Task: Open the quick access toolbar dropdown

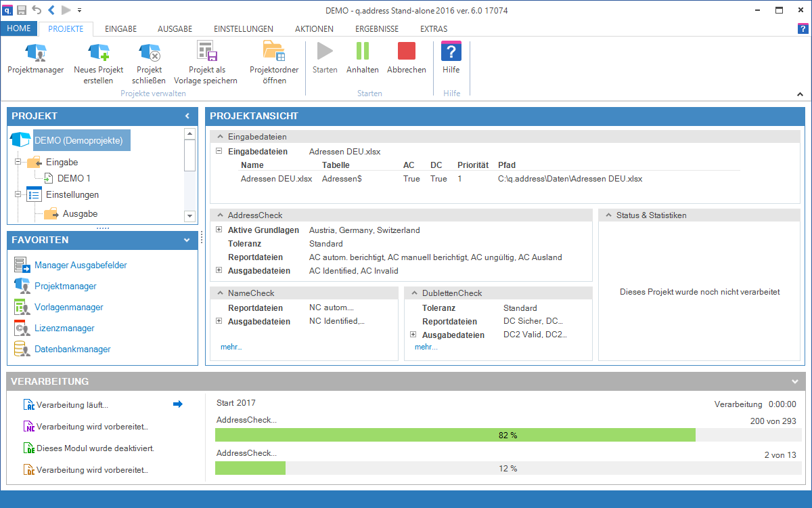Action: click(80, 10)
